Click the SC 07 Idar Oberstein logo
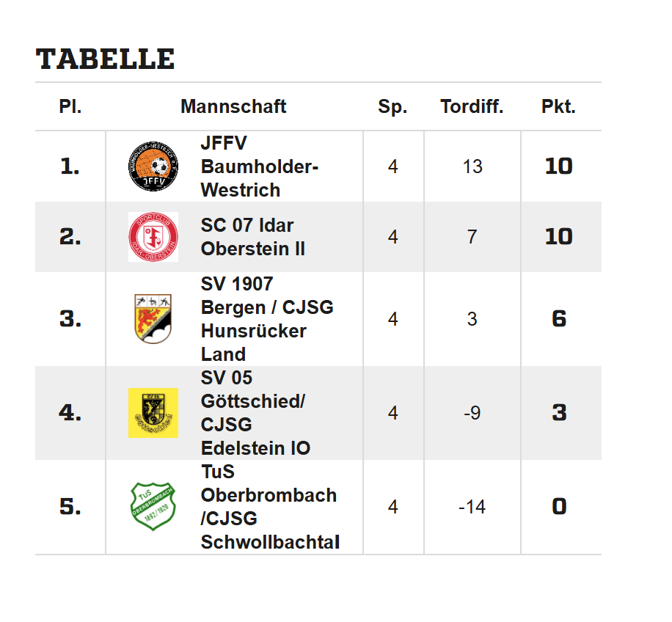The image size is (672, 622). (x=153, y=237)
